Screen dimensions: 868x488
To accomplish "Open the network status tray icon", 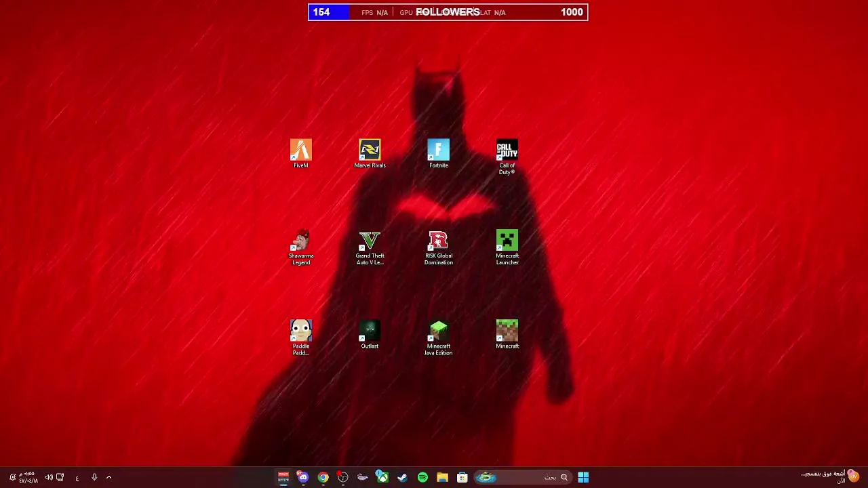I will 60,477.
